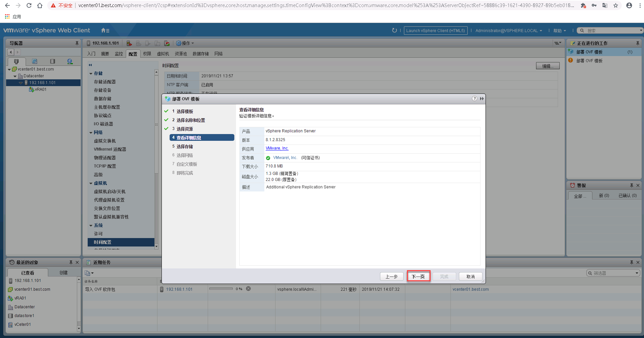Viewport: 644px width, 338px height.
Task: Pin the Alarms panel
Action: [632, 185]
